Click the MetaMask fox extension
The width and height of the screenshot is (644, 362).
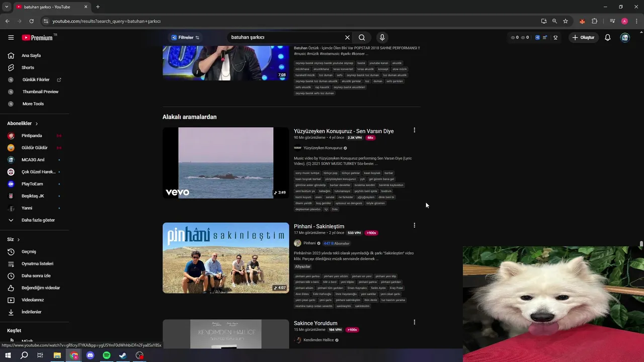582,21
